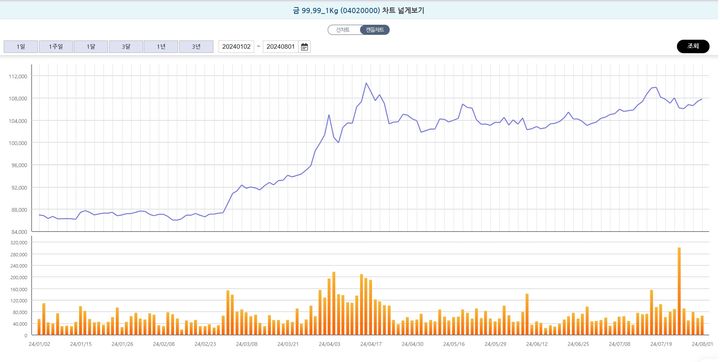Click the 112,000 y-axis price label

tap(19, 76)
